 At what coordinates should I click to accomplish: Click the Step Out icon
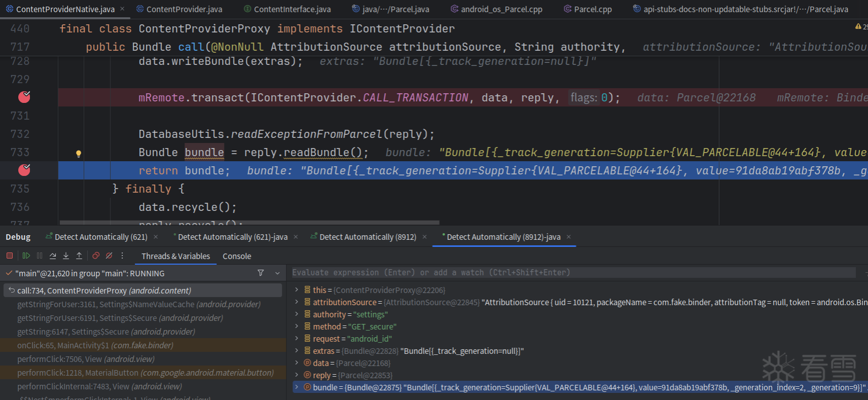coord(79,256)
